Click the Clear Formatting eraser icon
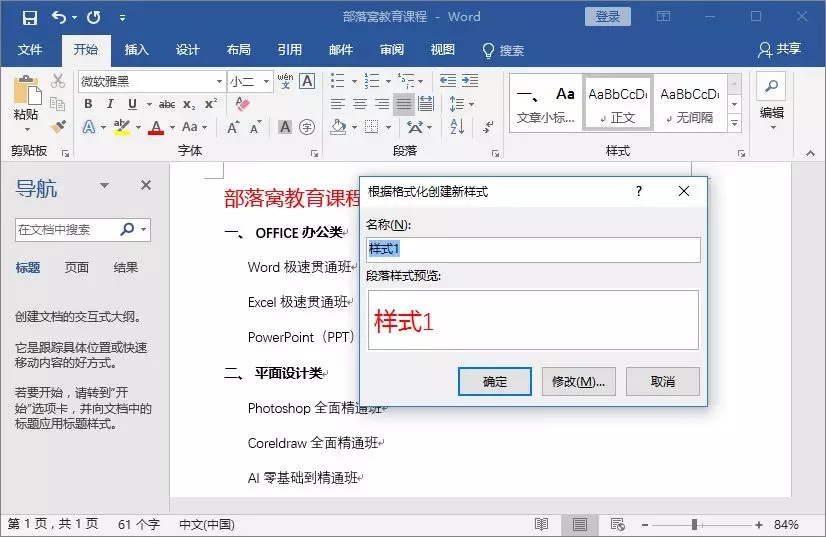The width and height of the screenshot is (826, 537). tap(242, 103)
